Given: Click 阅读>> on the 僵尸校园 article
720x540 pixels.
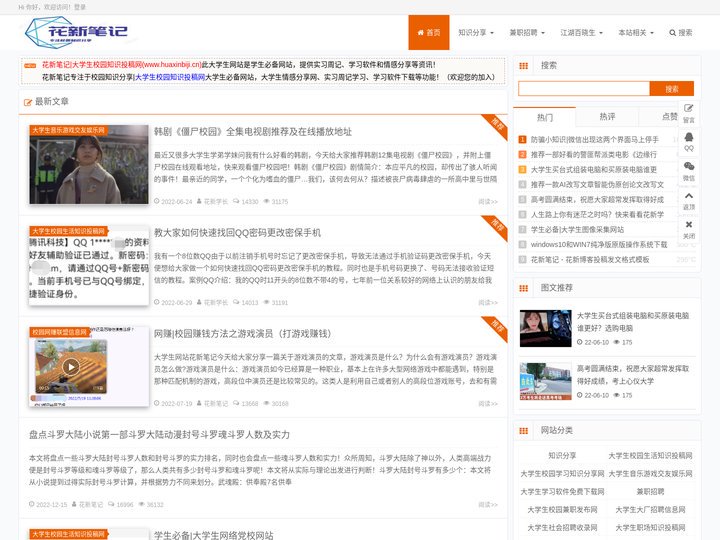Looking at the screenshot, I should [488, 202].
